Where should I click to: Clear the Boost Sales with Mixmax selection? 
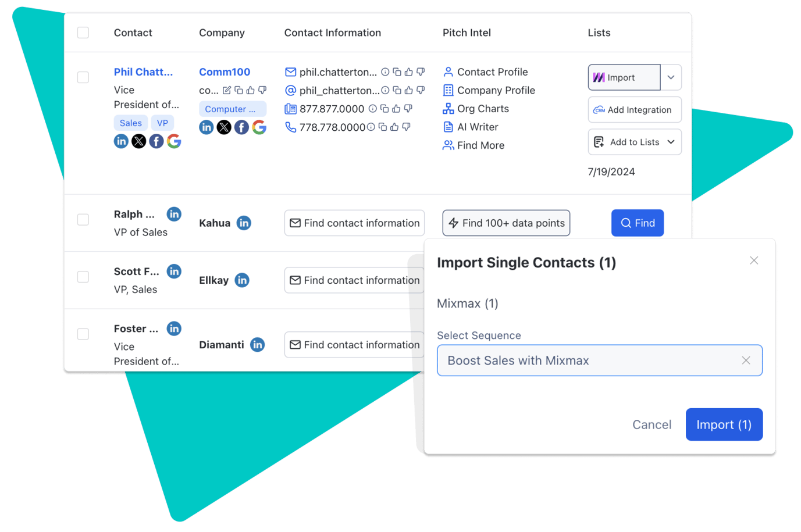point(746,360)
